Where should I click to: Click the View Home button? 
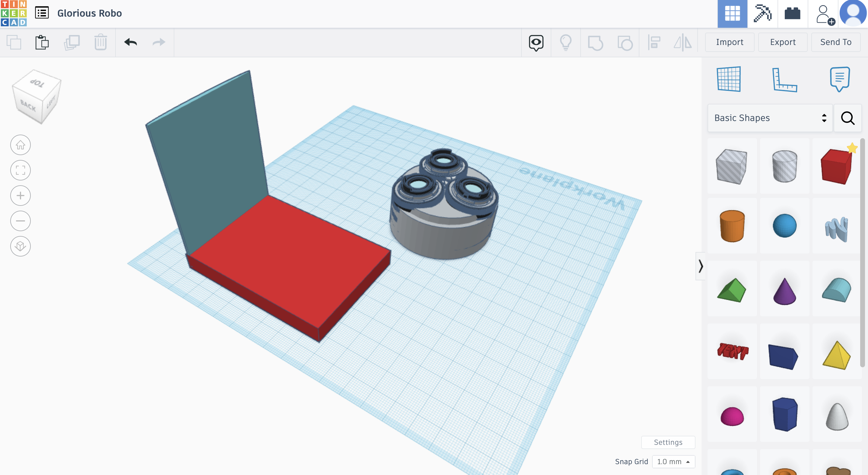[x=21, y=145]
